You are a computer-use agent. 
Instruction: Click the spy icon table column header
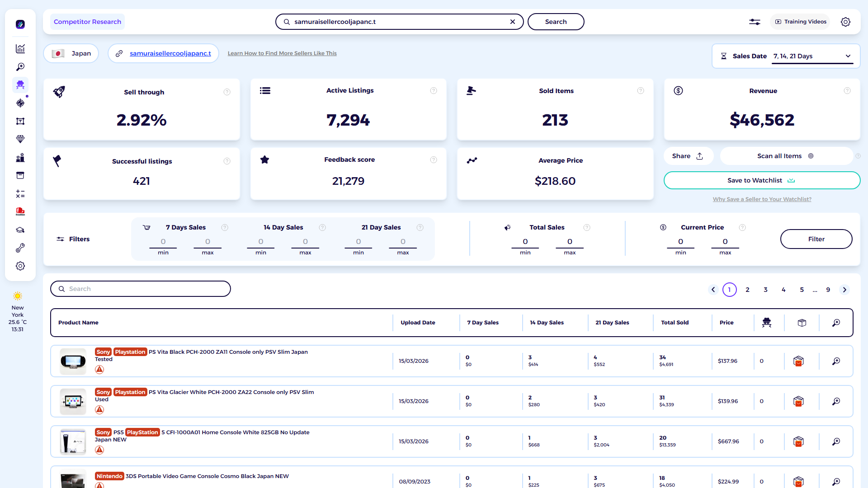click(x=767, y=323)
